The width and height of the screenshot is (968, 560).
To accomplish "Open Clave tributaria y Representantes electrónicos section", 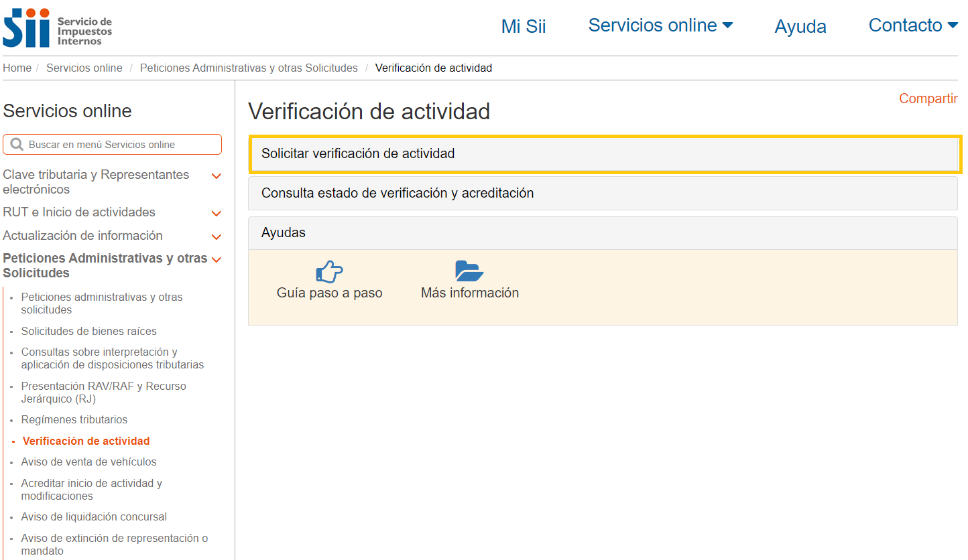I will coord(96,182).
